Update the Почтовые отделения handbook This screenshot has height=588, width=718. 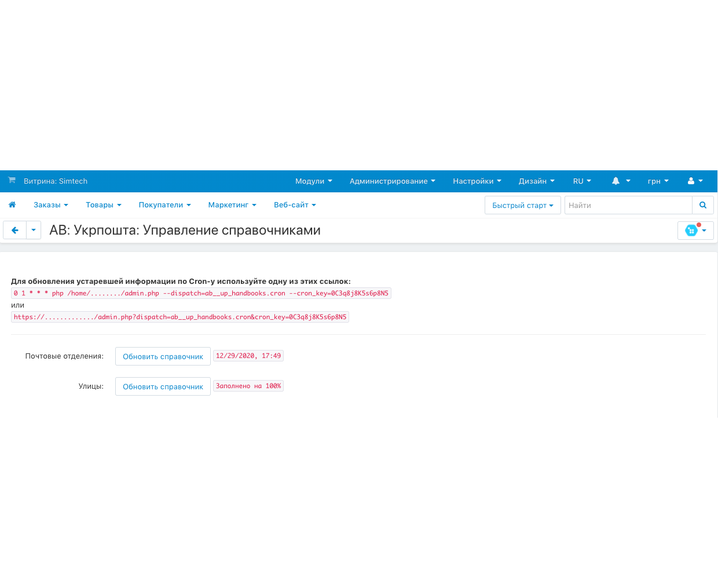(x=163, y=356)
